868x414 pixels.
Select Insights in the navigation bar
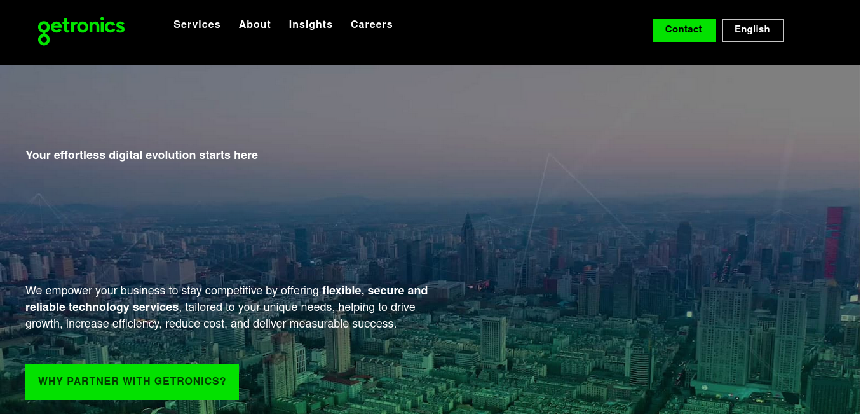pyautogui.click(x=311, y=25)
